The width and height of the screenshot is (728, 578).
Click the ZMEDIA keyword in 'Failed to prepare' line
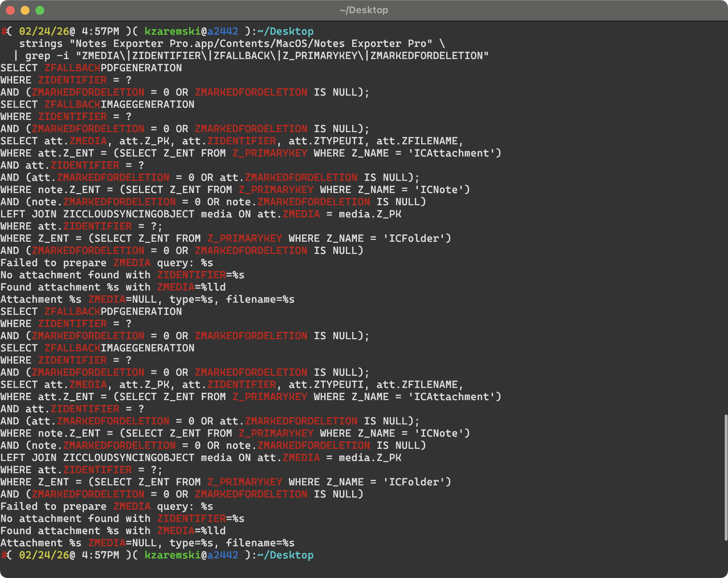pos(131,262)
